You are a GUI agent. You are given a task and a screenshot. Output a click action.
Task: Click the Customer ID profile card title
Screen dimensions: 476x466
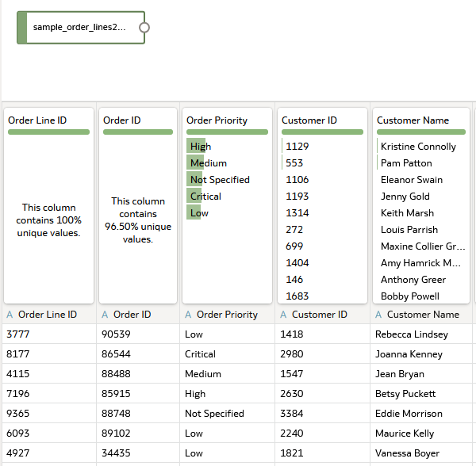tap(309, 120)
